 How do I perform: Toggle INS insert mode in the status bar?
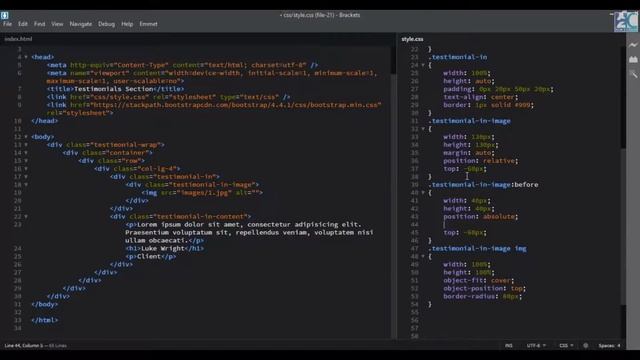(x=509, y=345)
